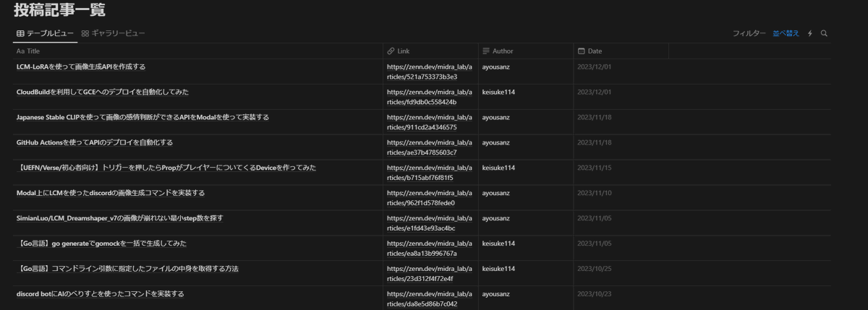This screenshot has width=868, height=310.
Task: Edit date 2023/11/05 in the SimianLuo row
Action: (595, 218)
